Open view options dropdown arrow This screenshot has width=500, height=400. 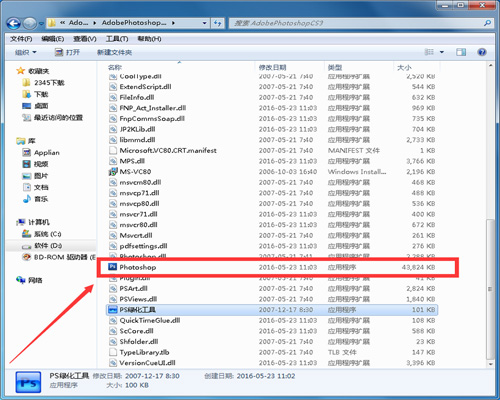point(442,52)
